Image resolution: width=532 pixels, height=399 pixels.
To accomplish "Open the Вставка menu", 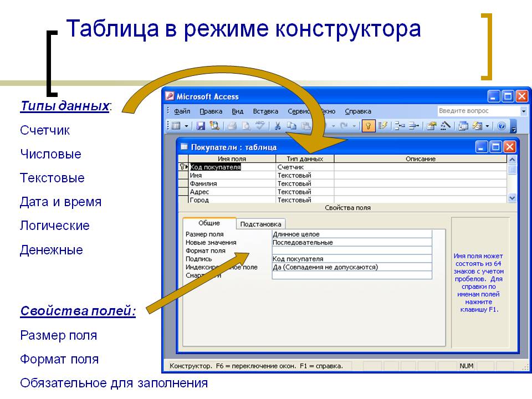I will click(x=265, y=111).
